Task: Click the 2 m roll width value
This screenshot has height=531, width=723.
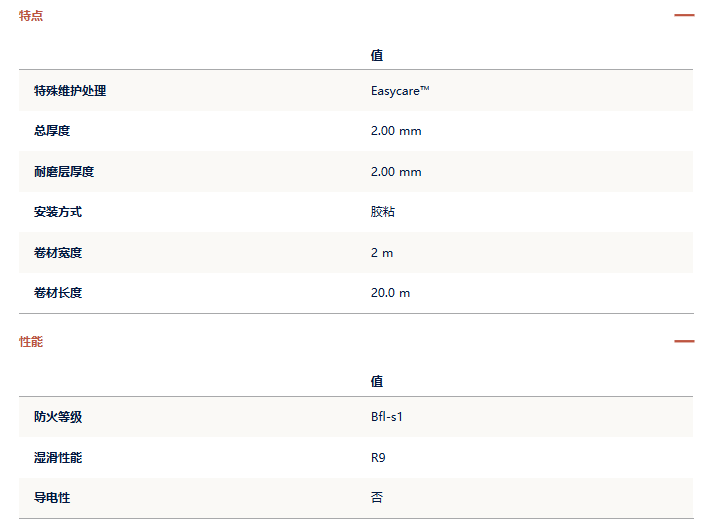Action: (x=382, y=253)
